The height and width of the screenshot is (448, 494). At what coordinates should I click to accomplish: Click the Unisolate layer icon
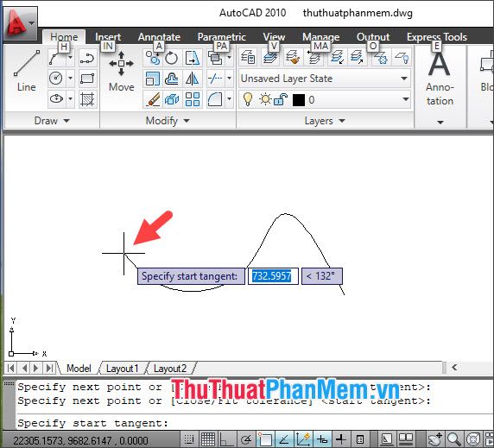click(x=357, y=58)
